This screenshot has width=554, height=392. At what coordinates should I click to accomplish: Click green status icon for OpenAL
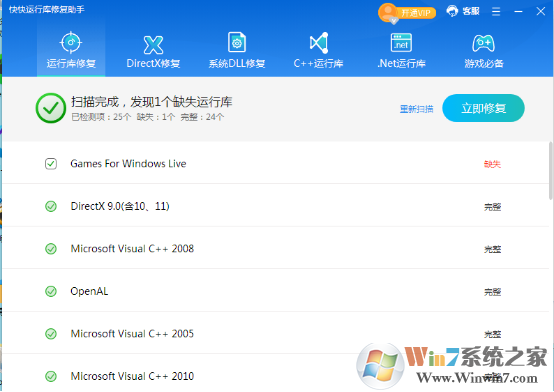click(51, 291)
